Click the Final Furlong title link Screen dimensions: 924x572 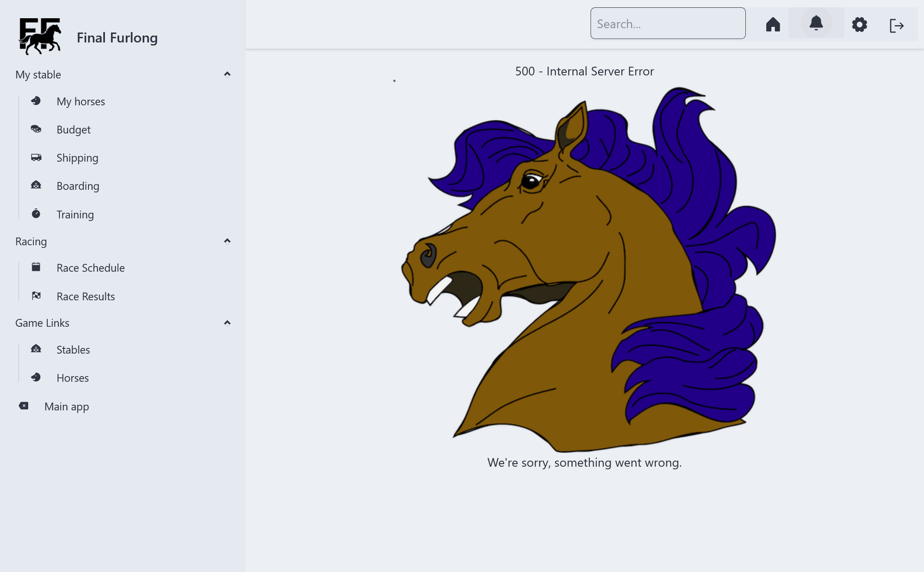tap(117, 38)
